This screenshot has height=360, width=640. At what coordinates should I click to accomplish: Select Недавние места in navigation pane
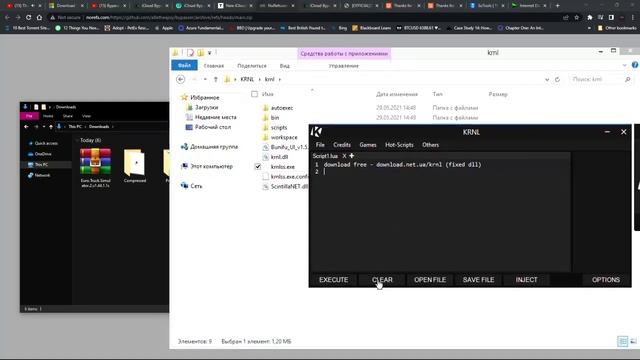216,117
